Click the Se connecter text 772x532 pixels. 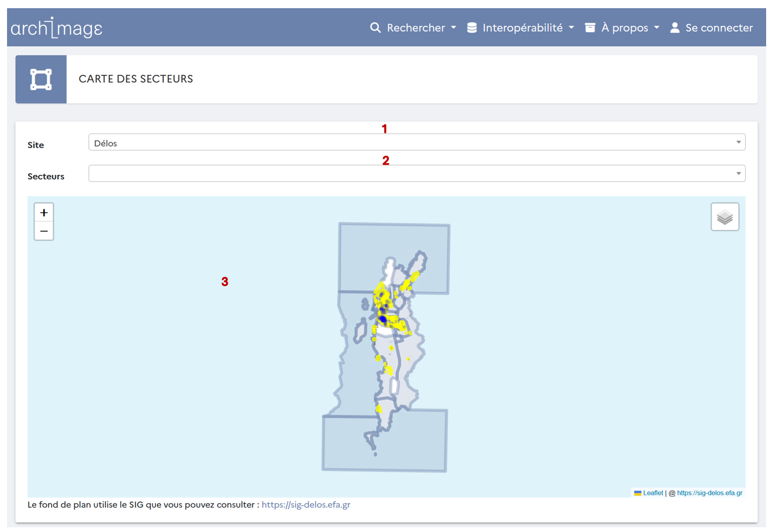pyautogui.click(x=719, y=28)
